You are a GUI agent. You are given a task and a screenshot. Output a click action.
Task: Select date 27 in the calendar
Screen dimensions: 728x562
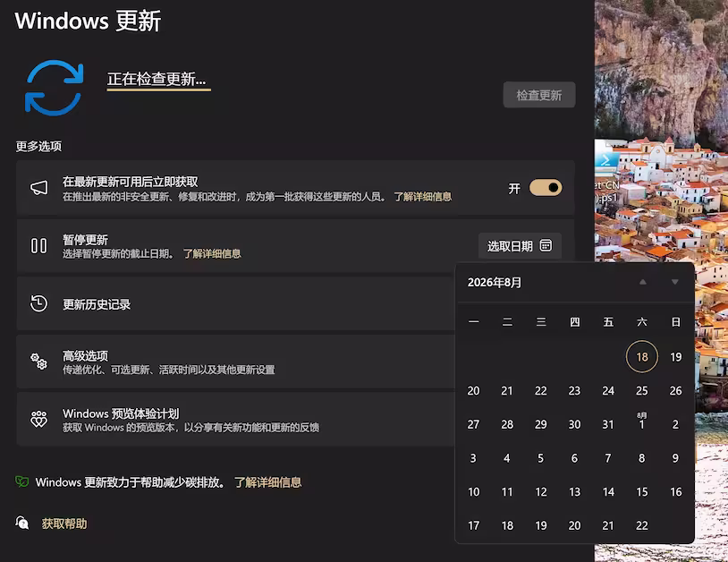pyautogui.click(x=474, y=424)
